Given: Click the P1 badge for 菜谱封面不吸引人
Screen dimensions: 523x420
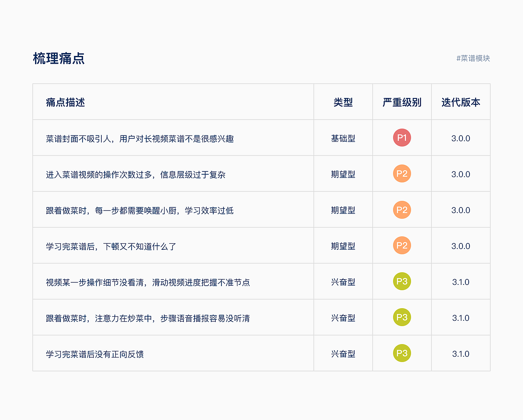Looking at the screenshot, I should [x=402, y=138].
